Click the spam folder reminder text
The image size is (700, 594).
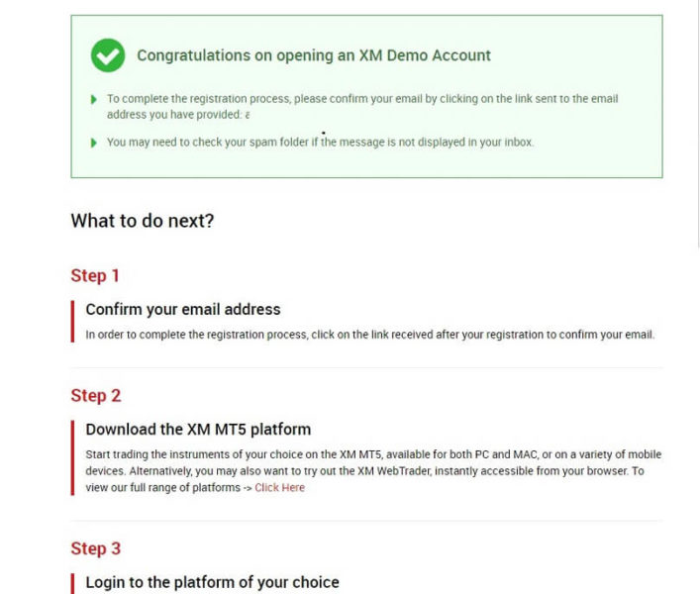click(320, 143)
